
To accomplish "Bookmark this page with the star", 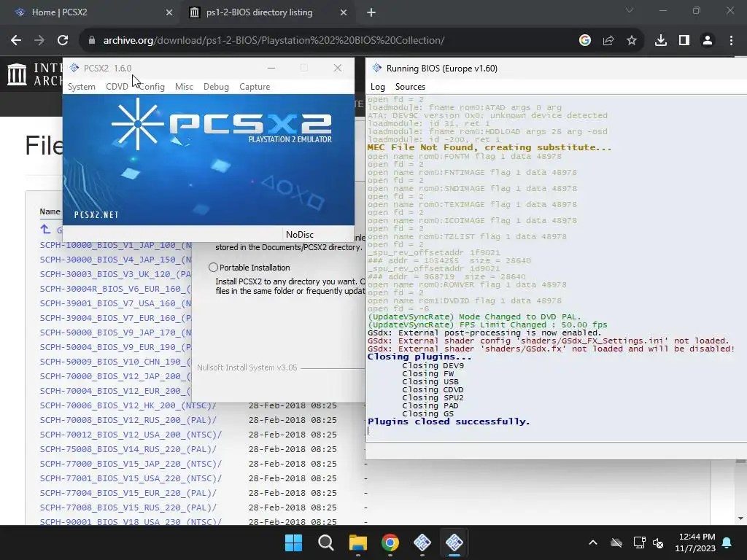I will pos(632,41).
